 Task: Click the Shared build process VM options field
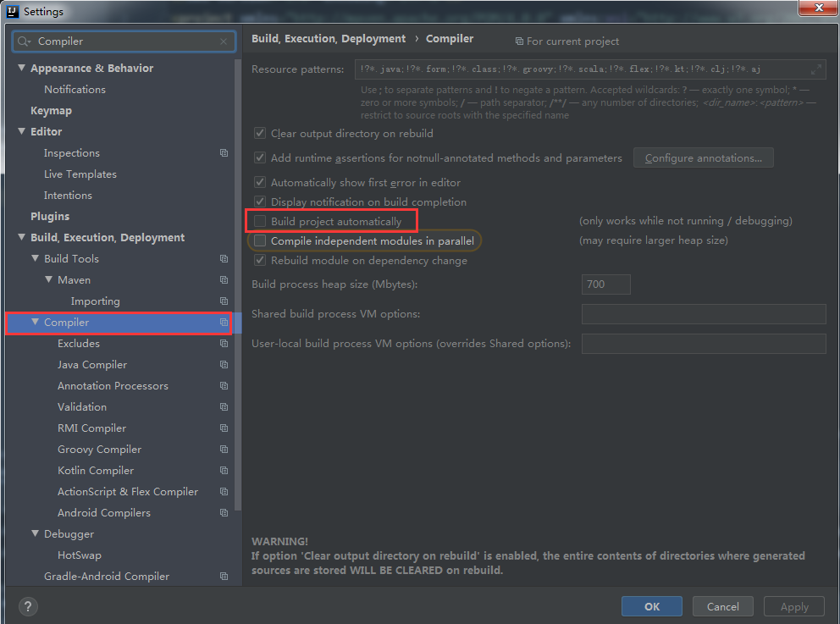(x=704, y=314)
